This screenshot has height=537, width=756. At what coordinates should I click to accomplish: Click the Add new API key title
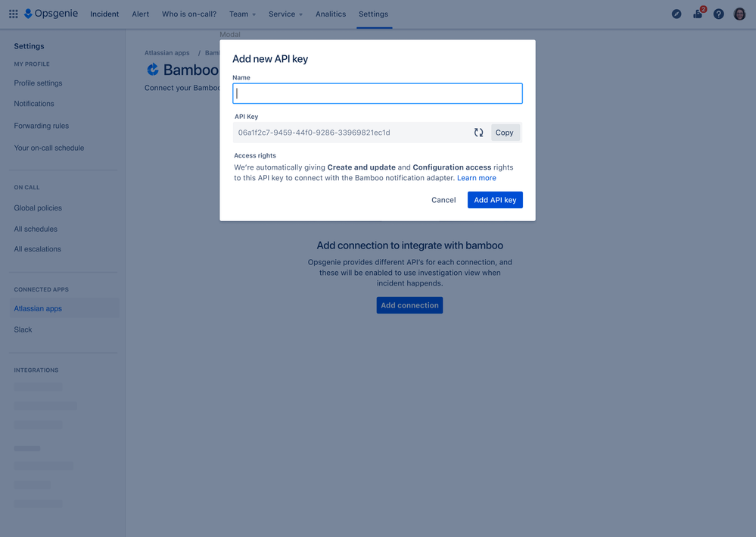click(x=270, y=59)
